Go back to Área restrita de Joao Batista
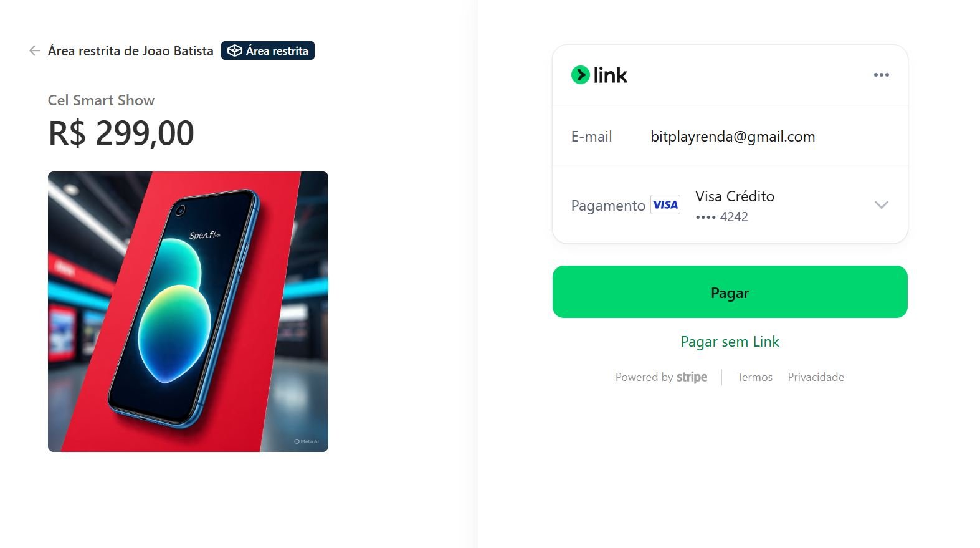The width and height of the screenshot is (980, 548). pyautogui.click(x=130, y=51)
